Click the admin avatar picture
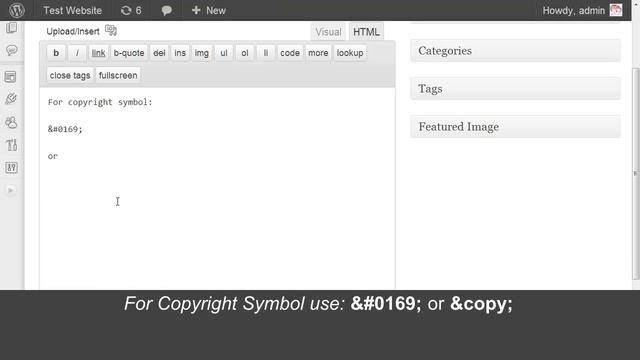The image size is (640, 360). (x=616, y=10)
